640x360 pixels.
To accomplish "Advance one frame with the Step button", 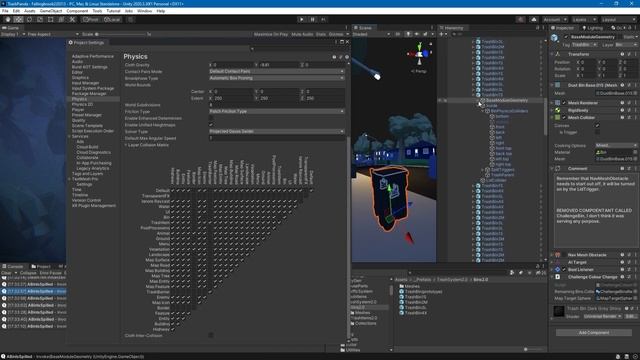I will tap(324, 19).
